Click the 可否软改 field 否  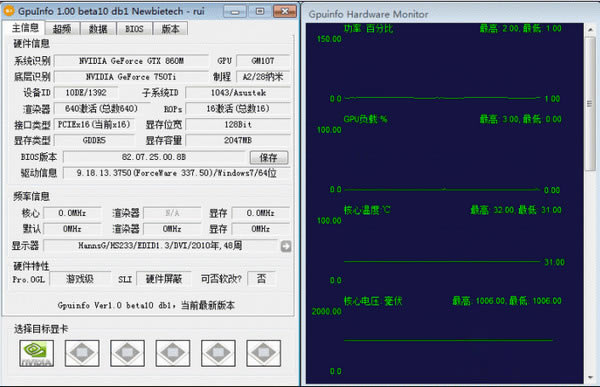(x=261, y=279)
